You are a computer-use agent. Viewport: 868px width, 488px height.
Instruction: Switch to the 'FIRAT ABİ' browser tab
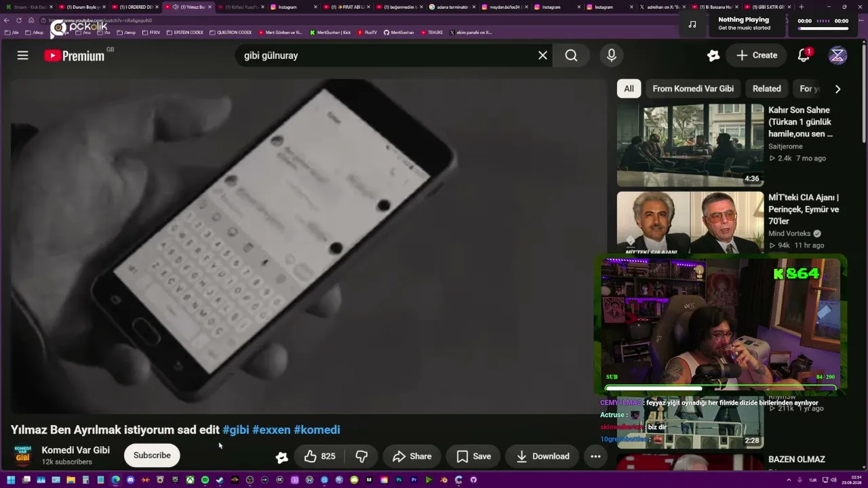(x=348, y=7)
